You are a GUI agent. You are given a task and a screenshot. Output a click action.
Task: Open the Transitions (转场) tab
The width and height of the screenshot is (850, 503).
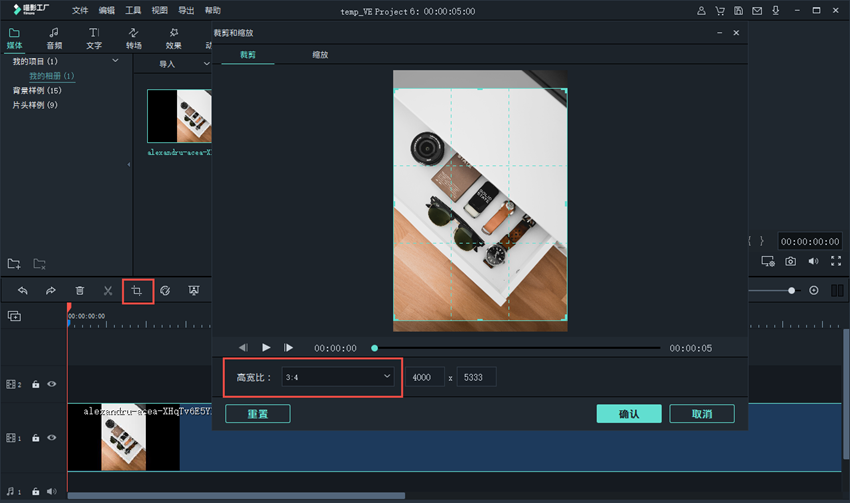tap(134, 38)
